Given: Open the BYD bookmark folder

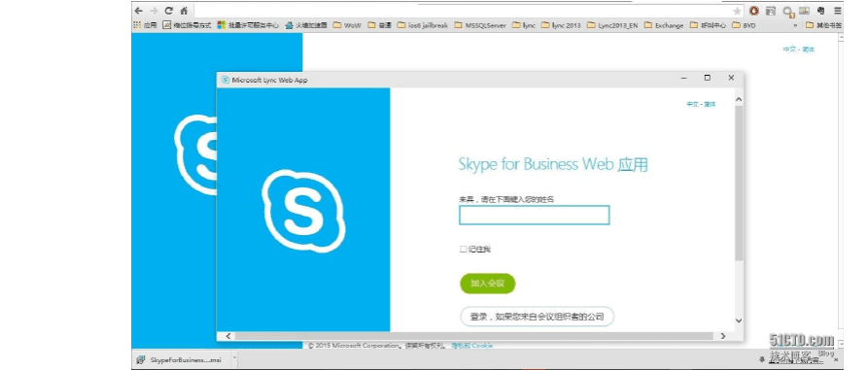Looking at the screenshot, I should click(x=744, y=25).
